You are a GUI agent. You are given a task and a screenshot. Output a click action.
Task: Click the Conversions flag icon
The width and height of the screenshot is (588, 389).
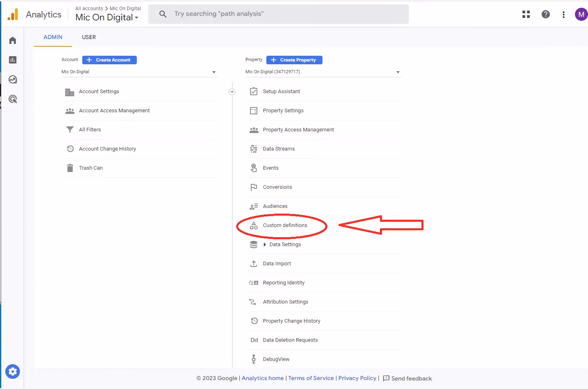254,187
